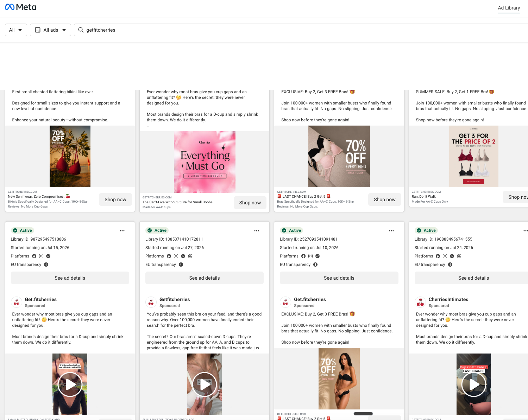EU transparency info icon, ad 1908834956741555

450,265
